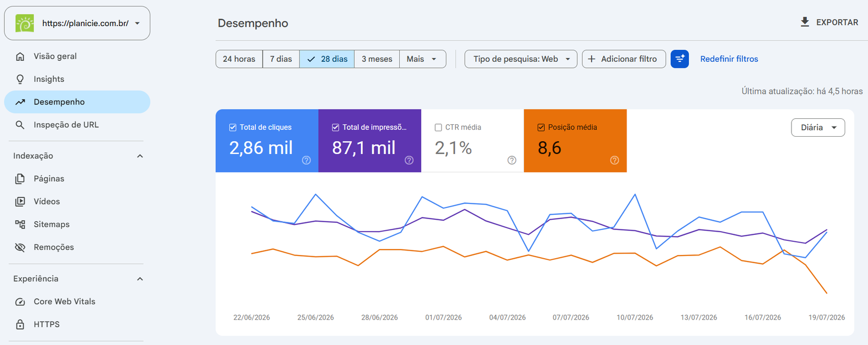Screen dimensions: 868x345
Task: Select the 7 dias date range
Action: (x=281, y=59)
